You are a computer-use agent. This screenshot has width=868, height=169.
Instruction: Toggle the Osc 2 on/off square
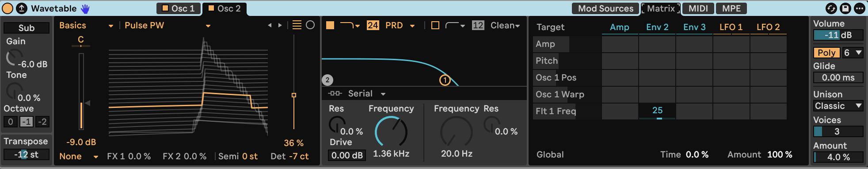tap(211, 8)
